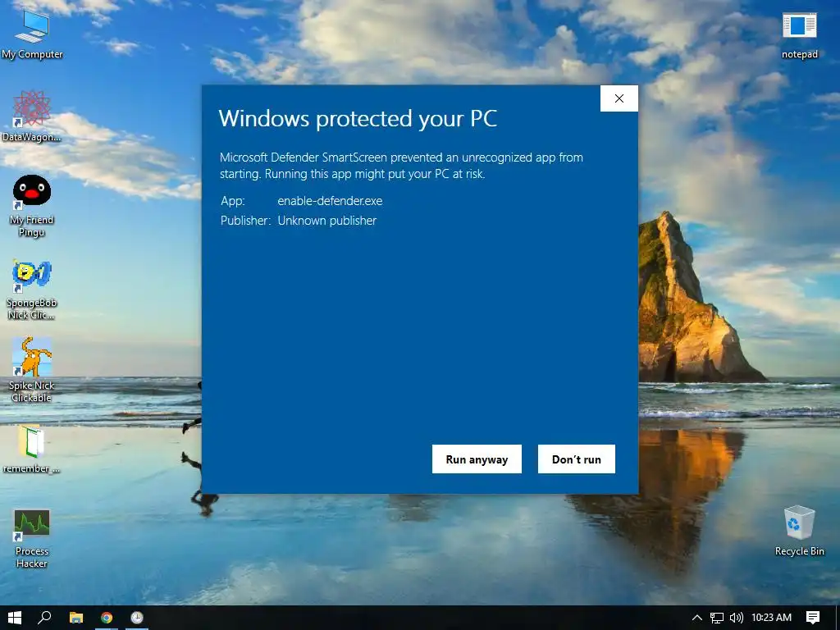The width and height of the screenshot is (840, 630).
Task: Open network status tray icon
Action: pos(717,618)
